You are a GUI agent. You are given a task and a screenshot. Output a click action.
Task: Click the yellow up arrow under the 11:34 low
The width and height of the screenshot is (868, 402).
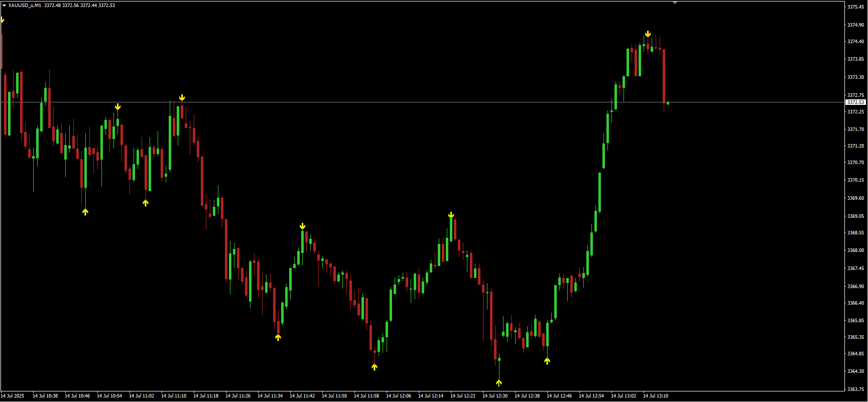pyautogui.click(x=278, y=337)
